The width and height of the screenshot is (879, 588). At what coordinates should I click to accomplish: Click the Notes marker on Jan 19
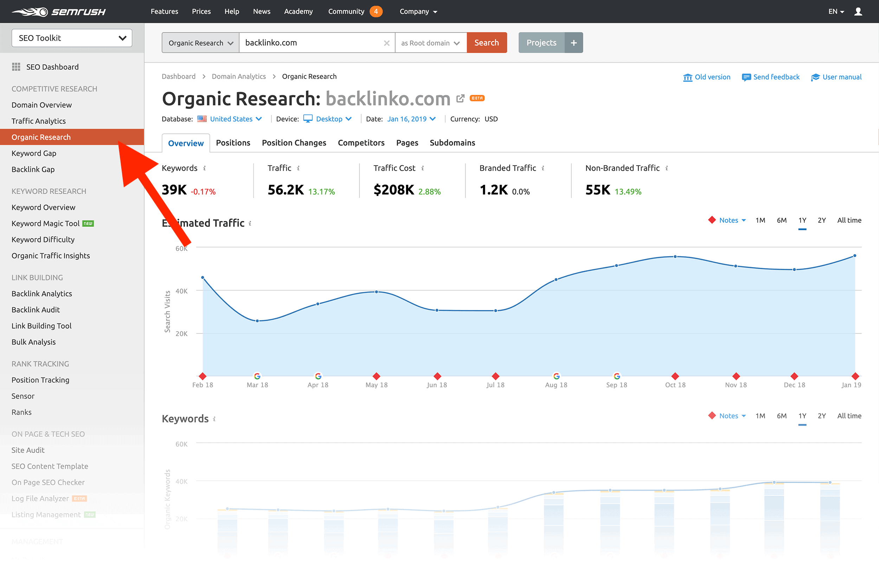pyautogui.click(x=855, y=376)
